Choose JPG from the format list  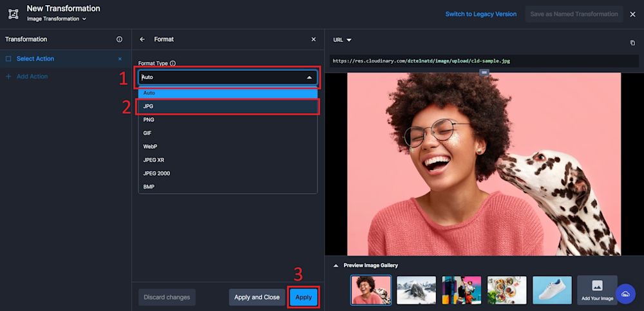227,106
